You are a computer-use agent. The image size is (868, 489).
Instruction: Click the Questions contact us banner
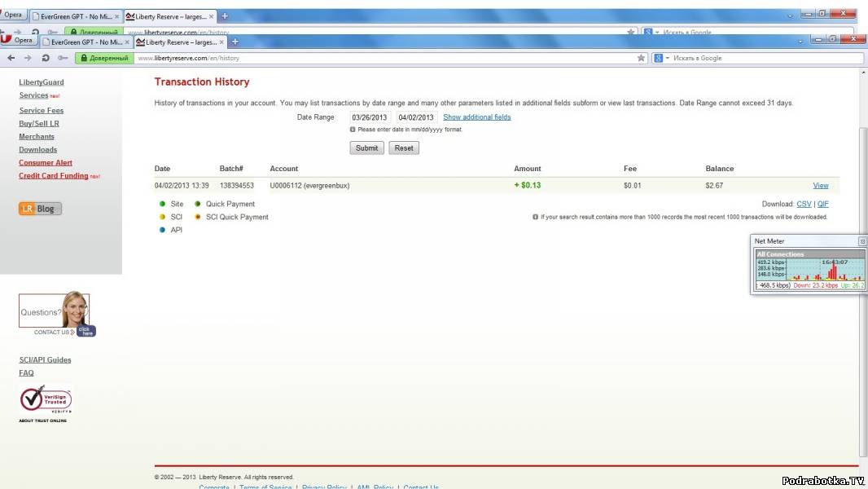[x=54, y=315]
